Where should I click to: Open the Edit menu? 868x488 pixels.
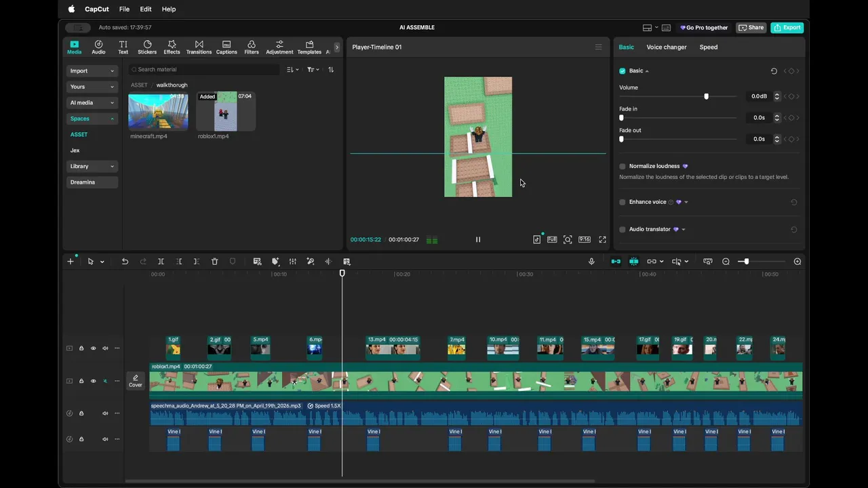click(146, 9)
